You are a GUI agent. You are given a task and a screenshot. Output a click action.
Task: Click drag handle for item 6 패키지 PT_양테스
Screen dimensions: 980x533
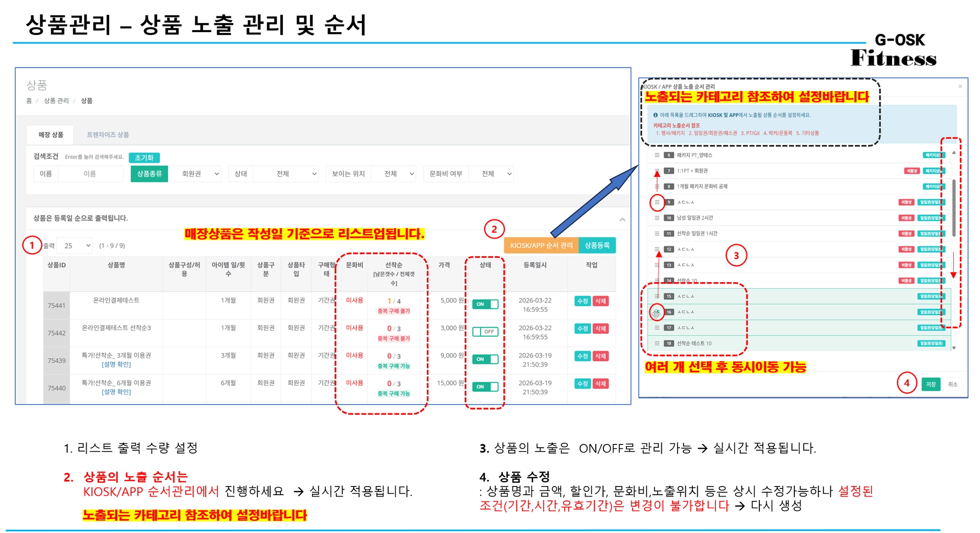[657, 155]
